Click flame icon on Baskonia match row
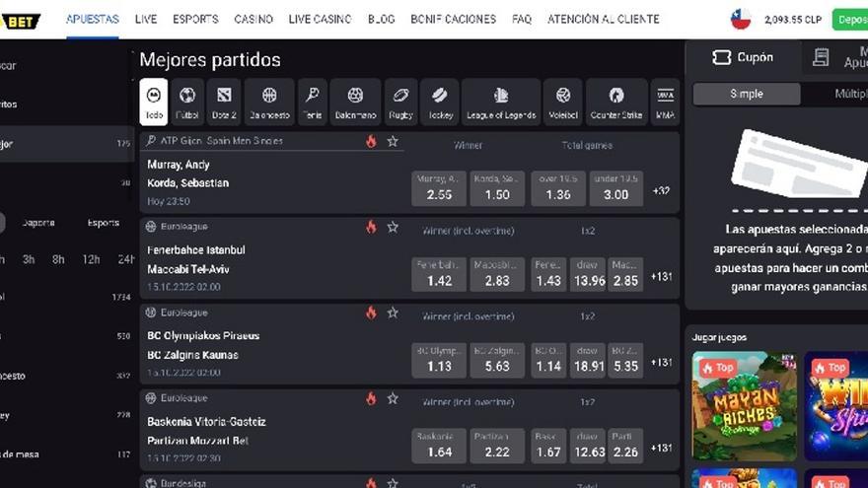 [x=371, y=398]
